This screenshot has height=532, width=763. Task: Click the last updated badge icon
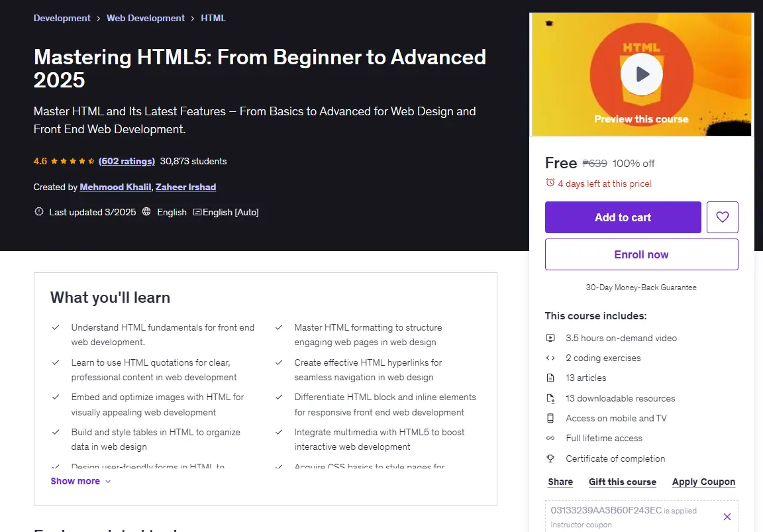click(39, 212)
